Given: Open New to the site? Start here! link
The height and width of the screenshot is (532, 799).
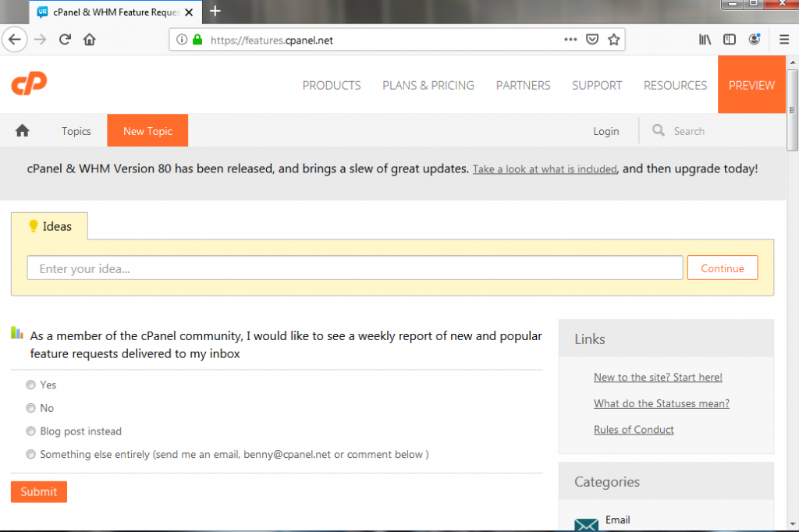Looking at the screenshot, I should 658,377.
